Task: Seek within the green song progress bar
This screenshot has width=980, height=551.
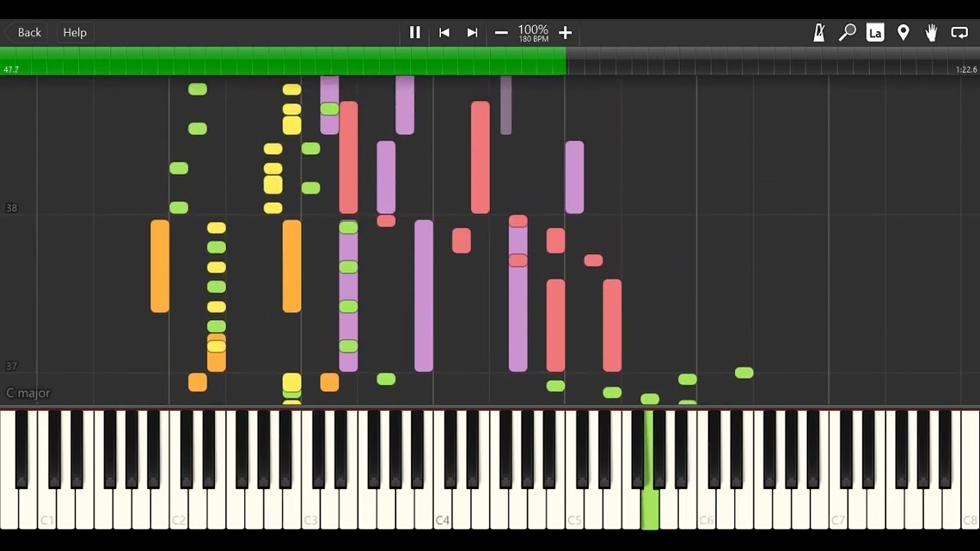Action: (x=283, y=61)
